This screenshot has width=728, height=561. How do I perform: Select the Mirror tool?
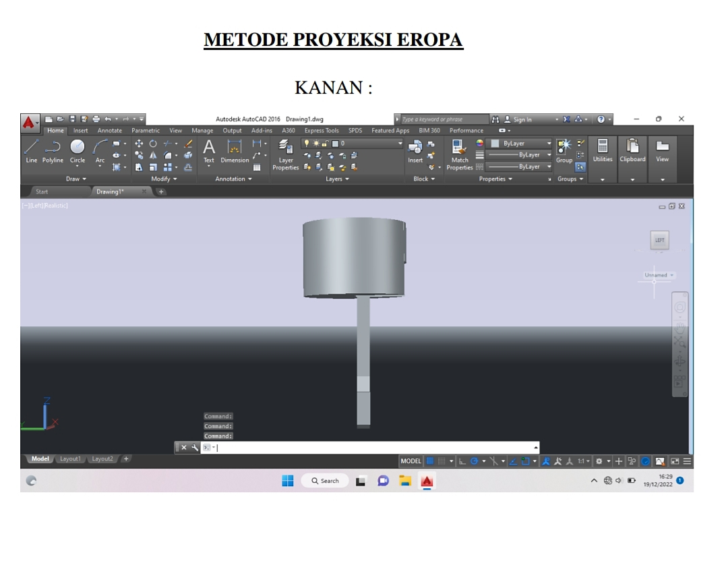pyautogui.click(x=153, y=155)
